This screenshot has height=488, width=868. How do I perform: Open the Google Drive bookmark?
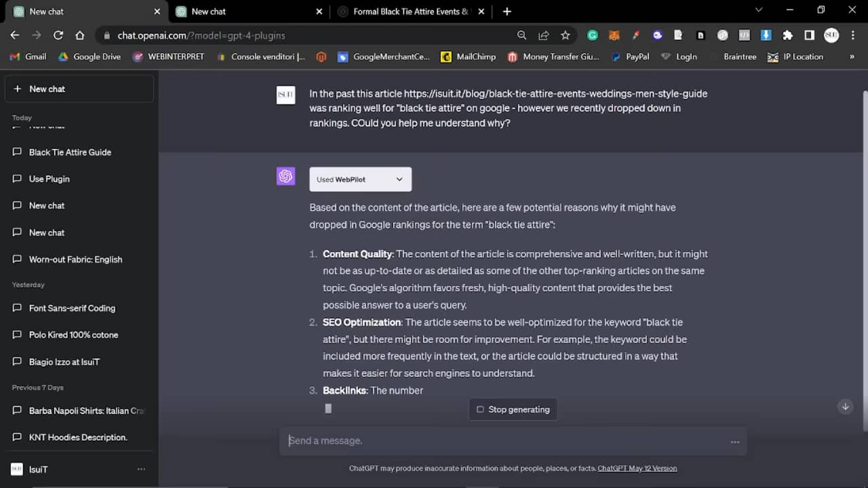(89, 57)
